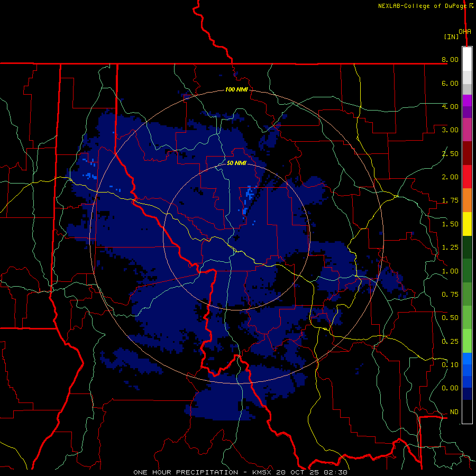Select the 6.00 legend value
This screenshot has width=476, height=476.
450,83
